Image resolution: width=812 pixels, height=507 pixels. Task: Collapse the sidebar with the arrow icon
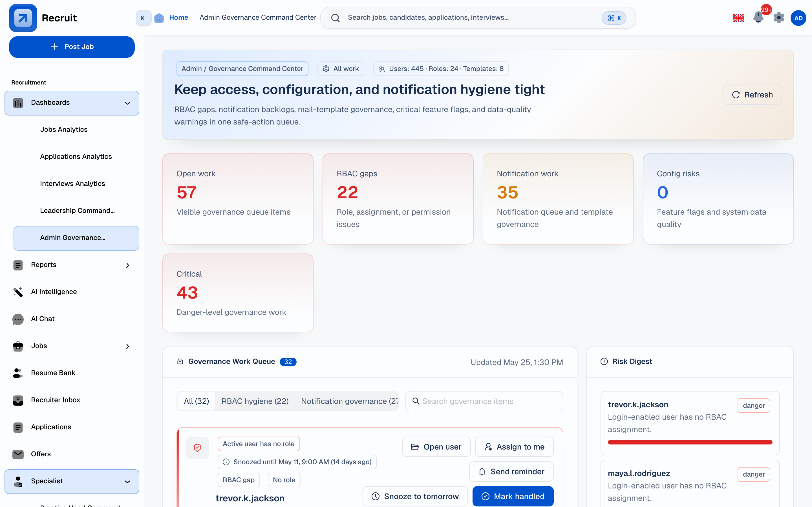pos(144,18)
